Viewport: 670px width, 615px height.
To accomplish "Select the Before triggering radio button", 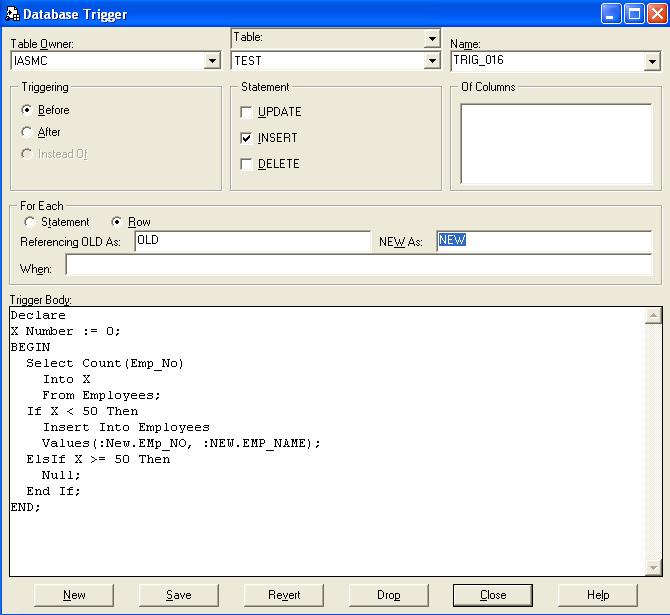I will 27,110.
